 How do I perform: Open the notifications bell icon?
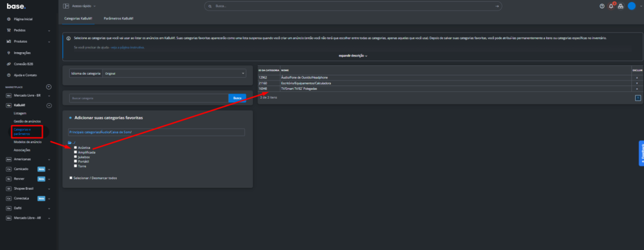tap(611, 6)
